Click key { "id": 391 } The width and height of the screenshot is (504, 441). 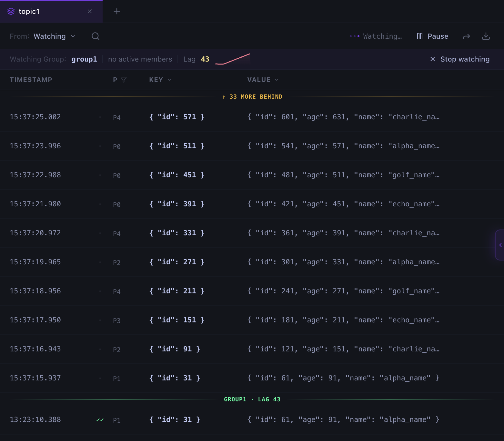177,204
